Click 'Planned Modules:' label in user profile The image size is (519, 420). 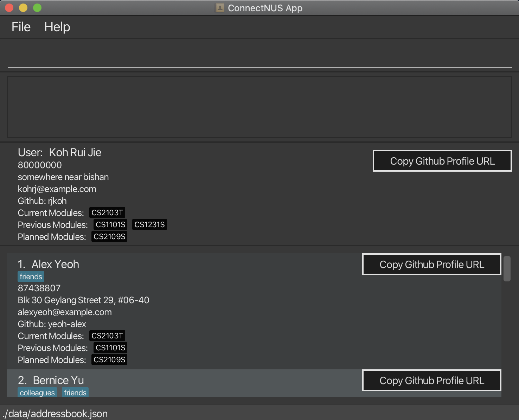click(x=52, y=237)
